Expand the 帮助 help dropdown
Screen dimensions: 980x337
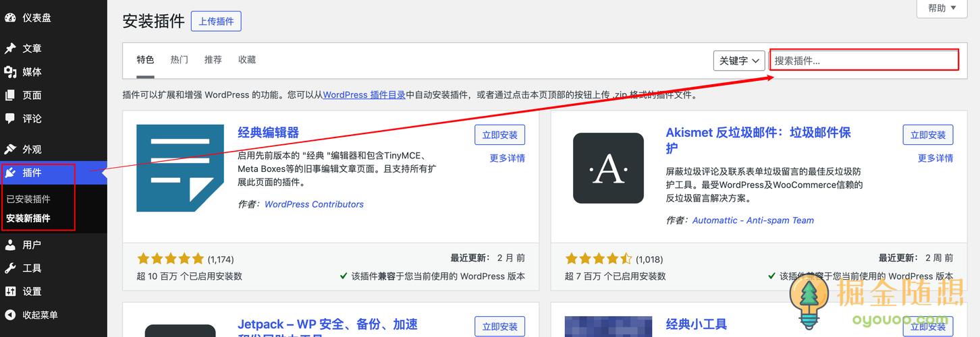click(942, 8)
